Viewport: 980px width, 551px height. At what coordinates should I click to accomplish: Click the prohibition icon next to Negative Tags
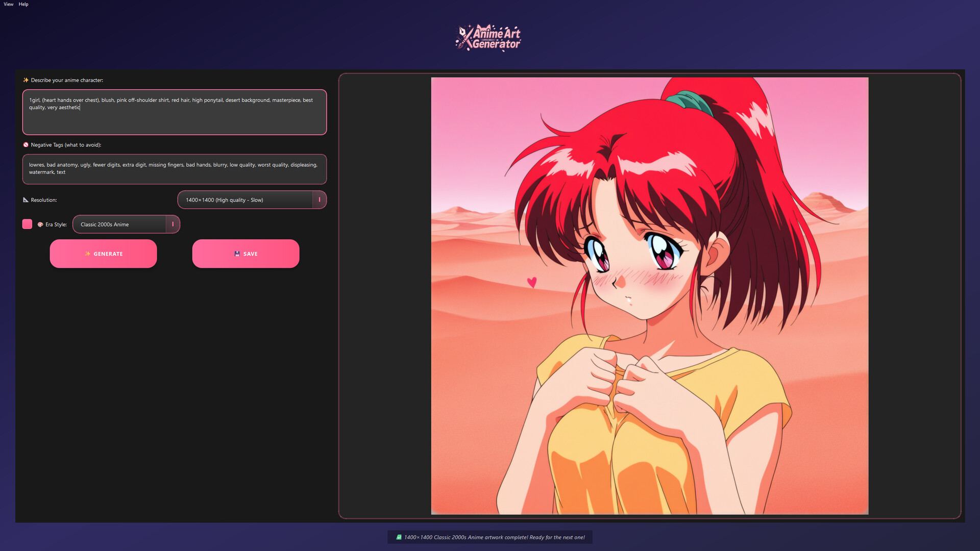[x=25, y=145]
